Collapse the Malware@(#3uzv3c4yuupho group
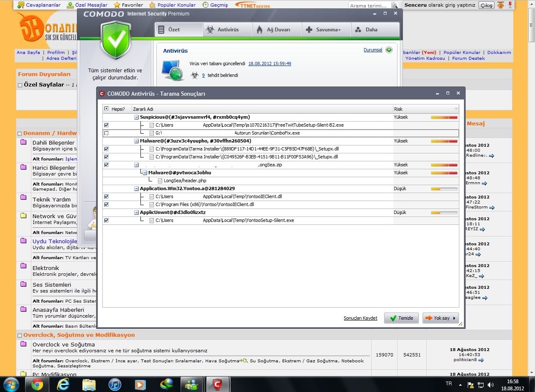This screenshot has height=392, width=535. point(136,141)
